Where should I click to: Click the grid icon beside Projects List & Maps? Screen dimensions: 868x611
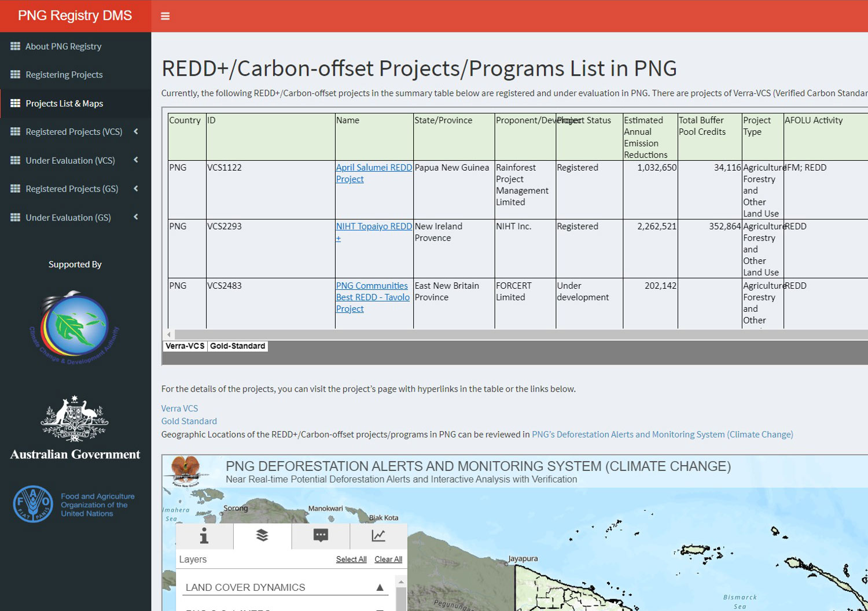16,104
